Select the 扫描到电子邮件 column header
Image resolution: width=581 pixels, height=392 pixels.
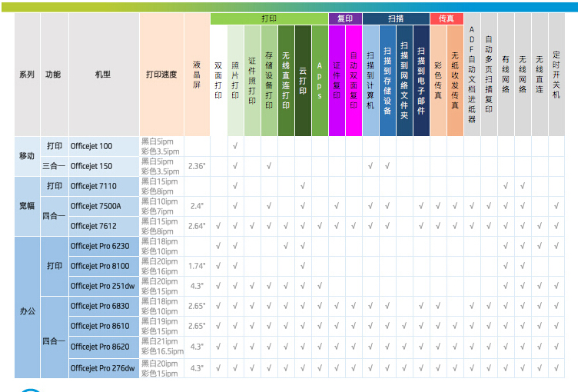(421, 81)
